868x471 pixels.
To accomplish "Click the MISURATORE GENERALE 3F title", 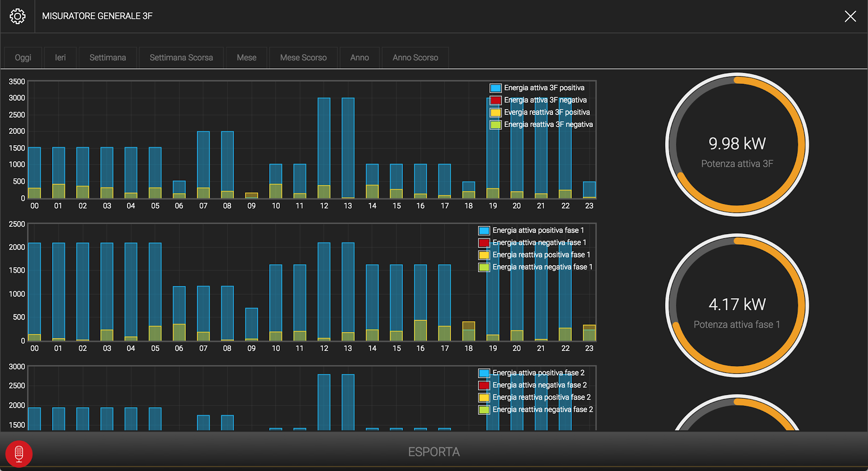I will click(97, 16).
